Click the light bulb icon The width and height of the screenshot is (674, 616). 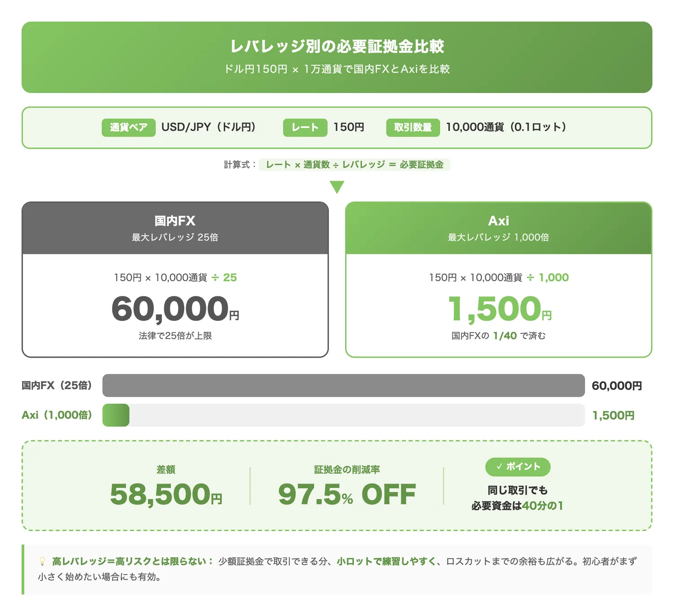[x=43, y=561]
